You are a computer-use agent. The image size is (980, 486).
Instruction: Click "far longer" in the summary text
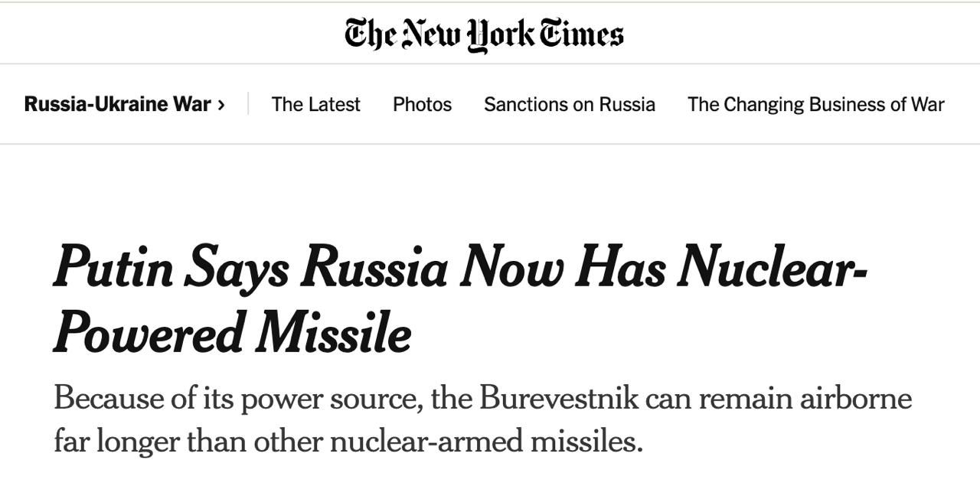107,440
